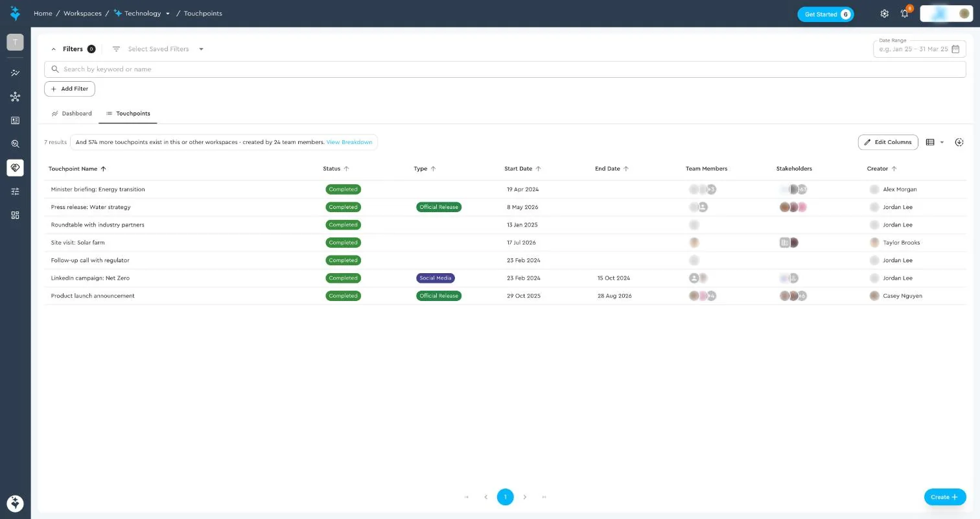
Task: Click the Edit Columns button
Action: [888, 142]
